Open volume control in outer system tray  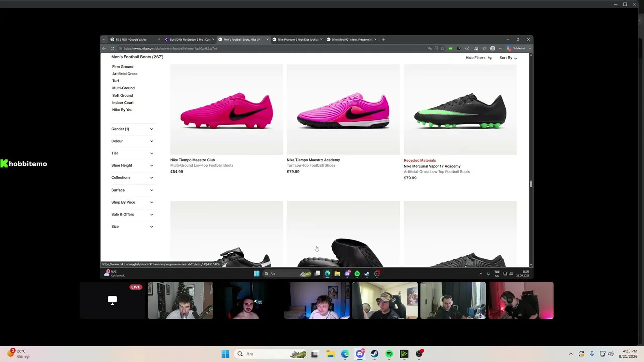click(611, 354)
